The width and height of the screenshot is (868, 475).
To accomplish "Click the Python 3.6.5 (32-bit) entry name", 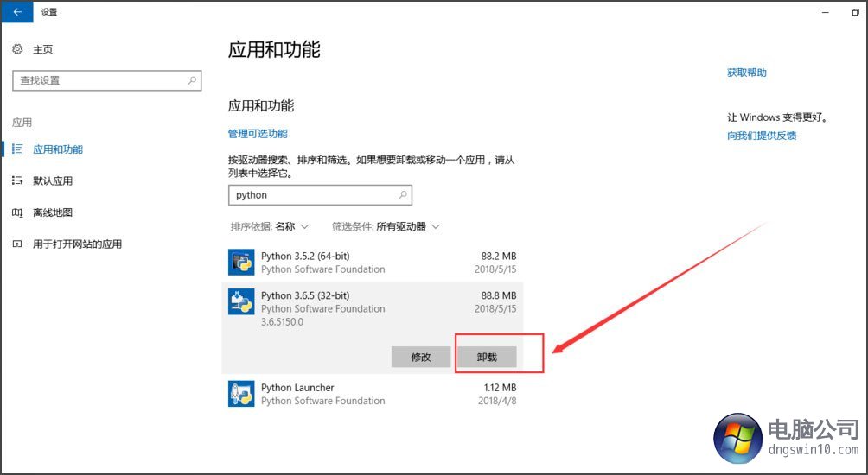I will pyautogui.click(x=305, y=295).
